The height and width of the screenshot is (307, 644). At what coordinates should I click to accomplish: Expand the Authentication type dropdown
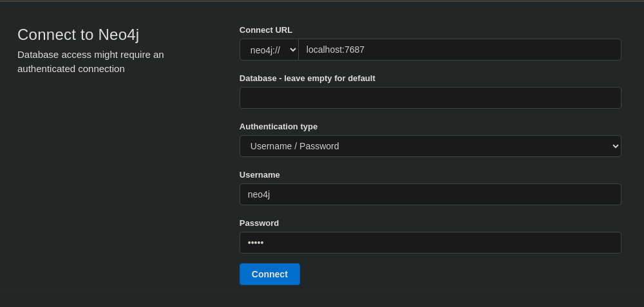pyautogui.click(x=430, y=146)
